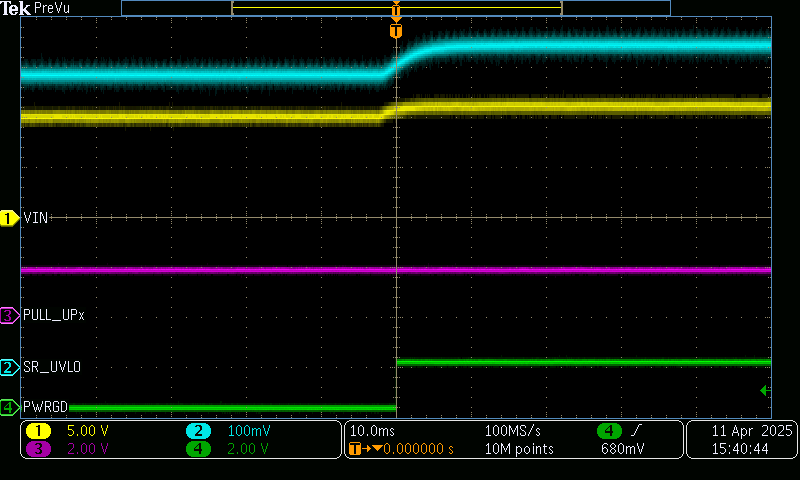The height and width of the screenshot is (480, 800).
Task: Click the green trigger level arrow
Action: [765, 390]
